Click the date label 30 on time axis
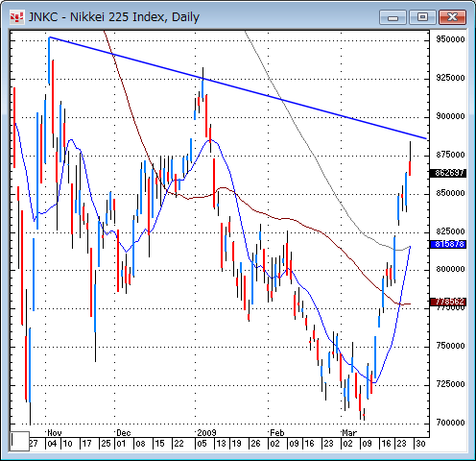Image resolution: width=476 pixels, height=461 pixels. [x=420, y=444]
